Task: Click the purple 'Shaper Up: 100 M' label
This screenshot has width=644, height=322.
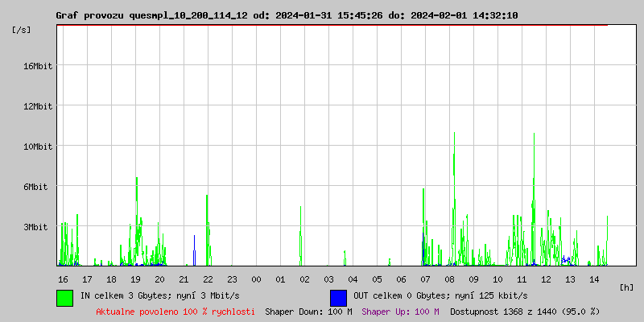Action: point(400,311)
